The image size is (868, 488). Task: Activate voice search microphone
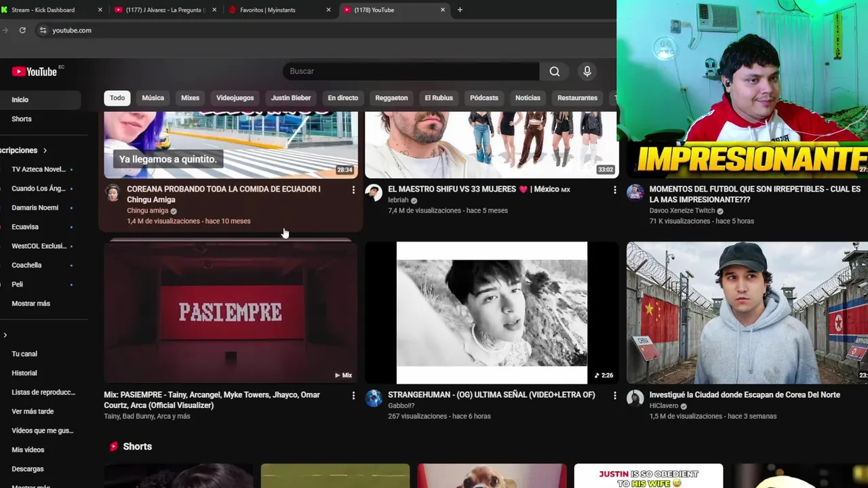587,71
